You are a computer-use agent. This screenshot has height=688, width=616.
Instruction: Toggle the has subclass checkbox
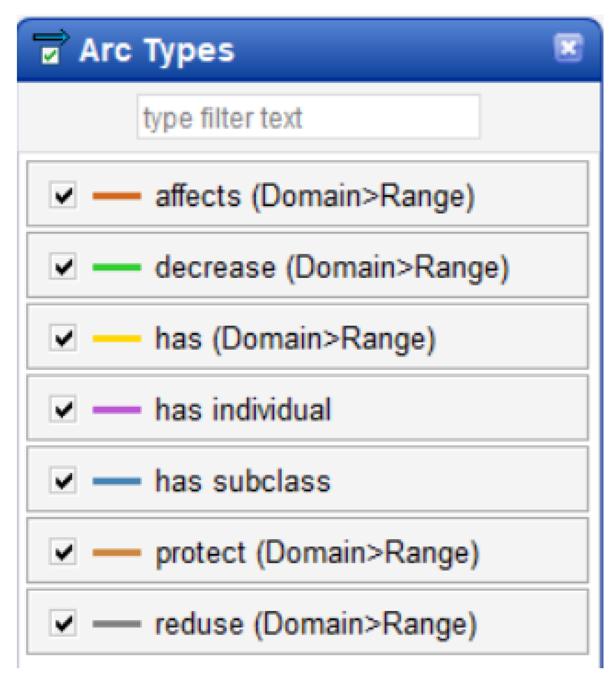[x=63, y=481]
